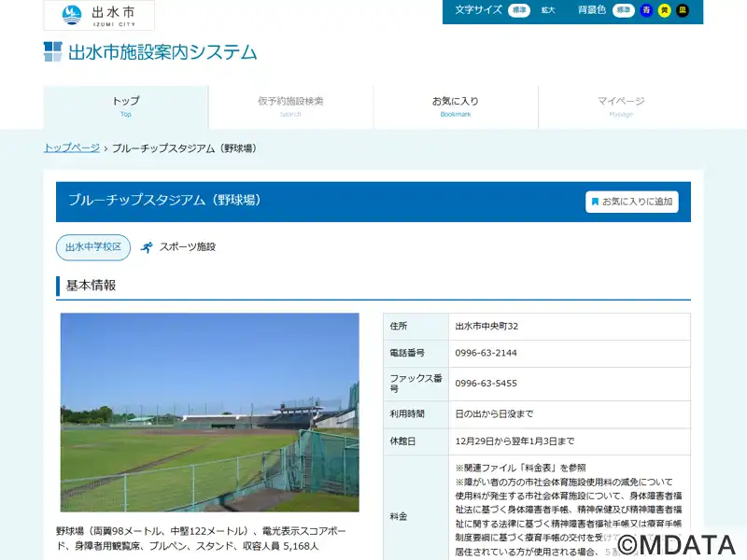Screen dimensions: 747x560
Task: Click the 料金 row label
Action: [399, 517]
